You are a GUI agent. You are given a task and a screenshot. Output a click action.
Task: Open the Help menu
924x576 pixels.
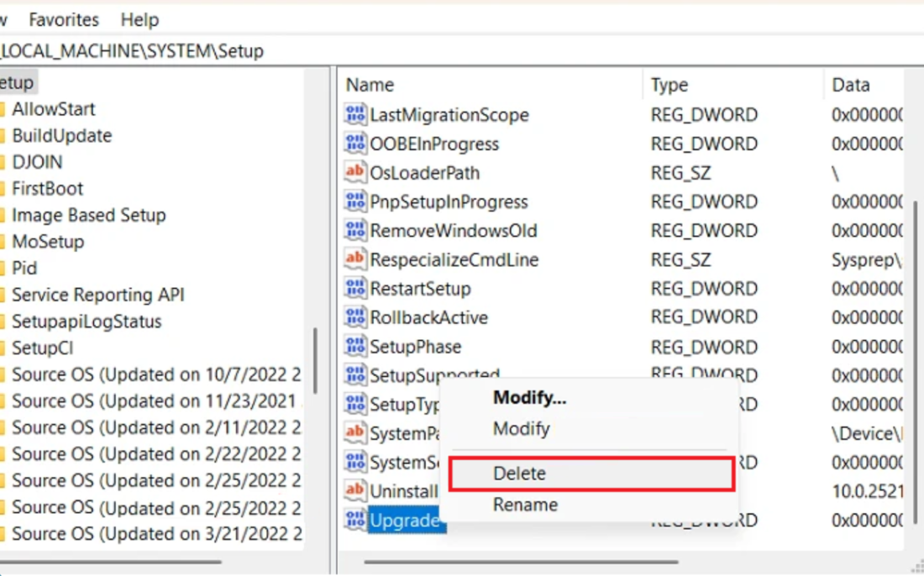[139, 19]
